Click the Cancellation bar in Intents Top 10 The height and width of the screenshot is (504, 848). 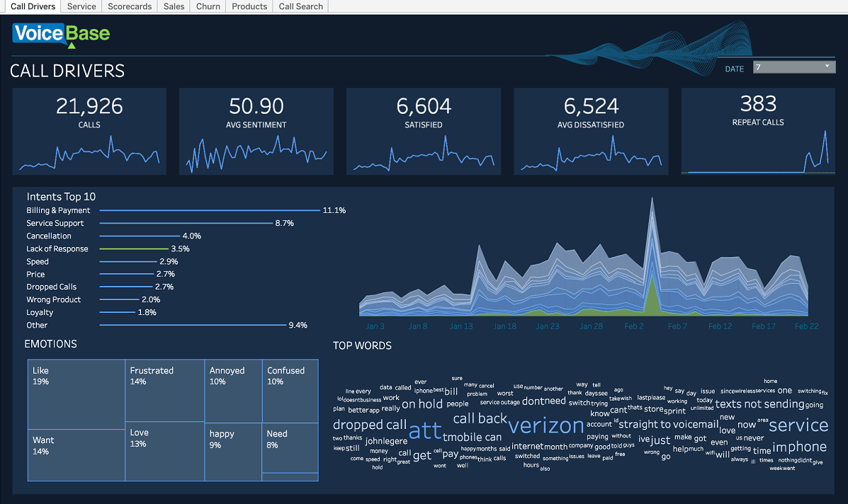pos(139,236)
